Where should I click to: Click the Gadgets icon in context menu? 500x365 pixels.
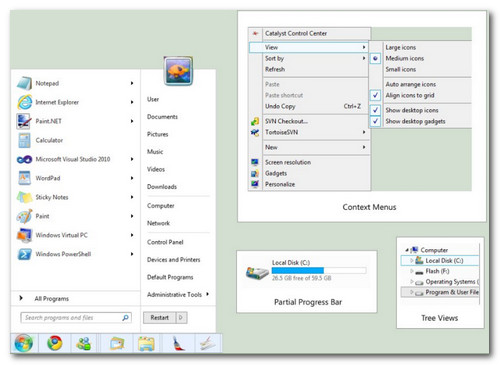(x=255, y=173)
